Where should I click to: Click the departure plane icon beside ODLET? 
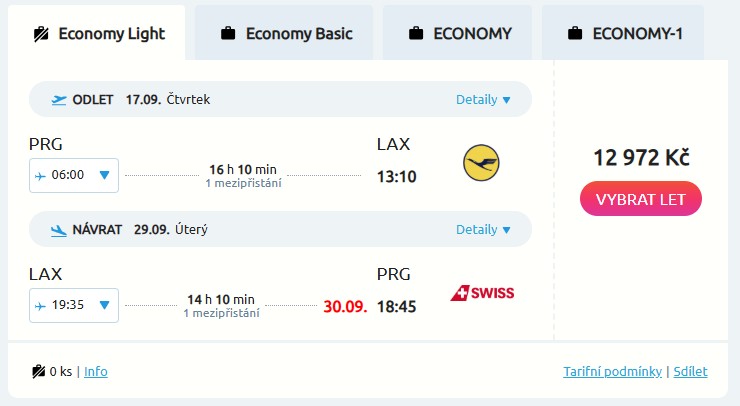click(x=59, y=99)
